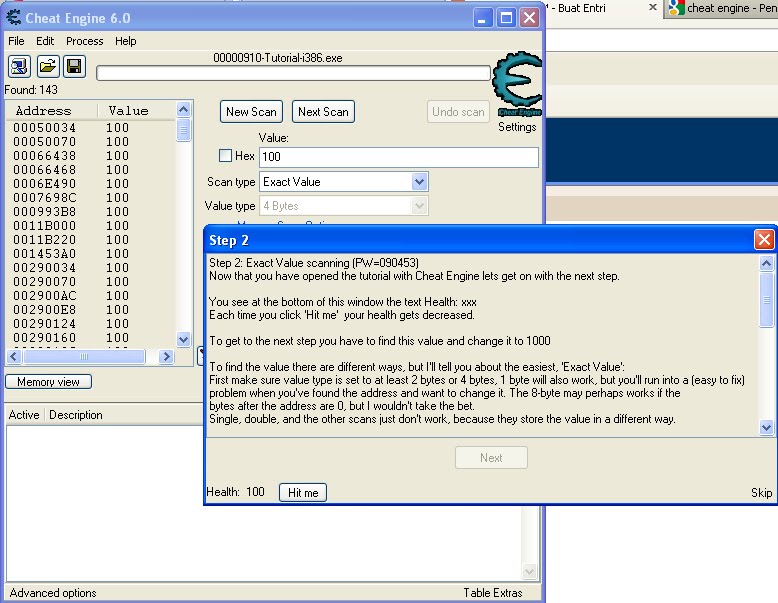Screen dimensions: 778x603
Task: Click the save floppy disk icon
Action: pos(74,66)
